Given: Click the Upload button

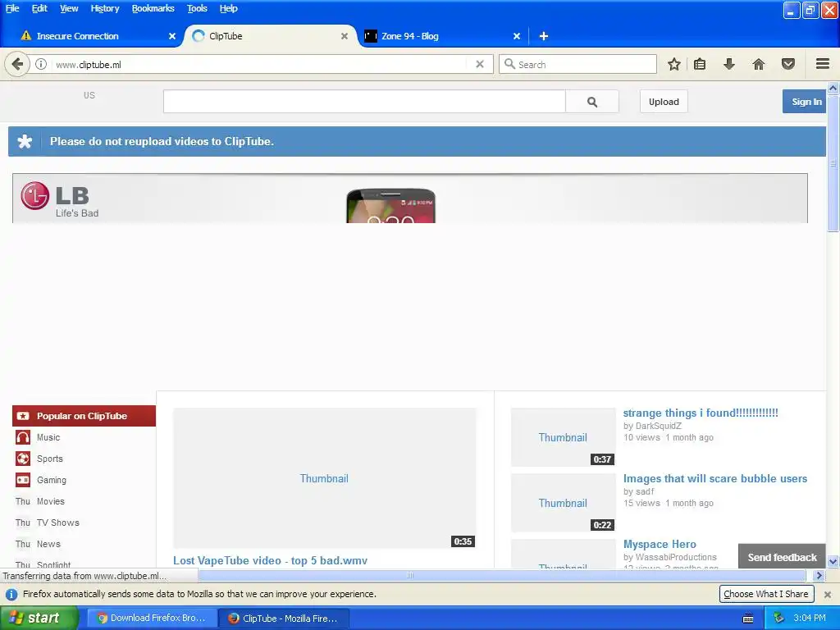Looking at the screenshot, I should (x=664, y=102).
